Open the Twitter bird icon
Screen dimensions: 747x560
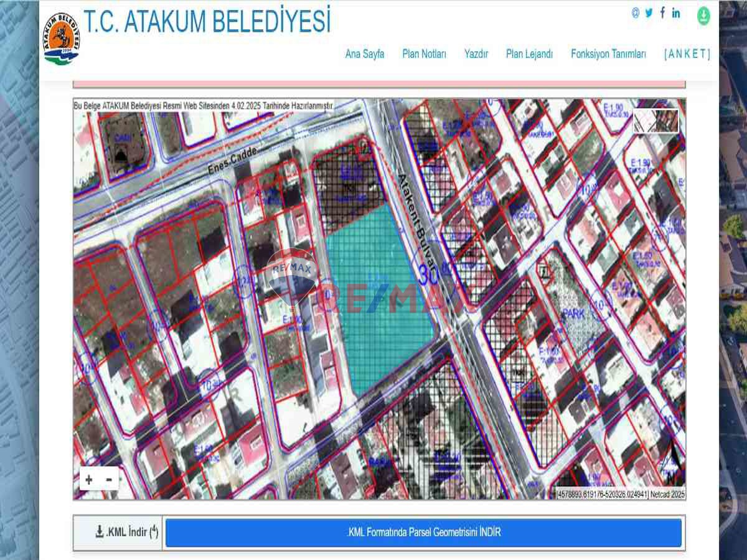point(649,13)
